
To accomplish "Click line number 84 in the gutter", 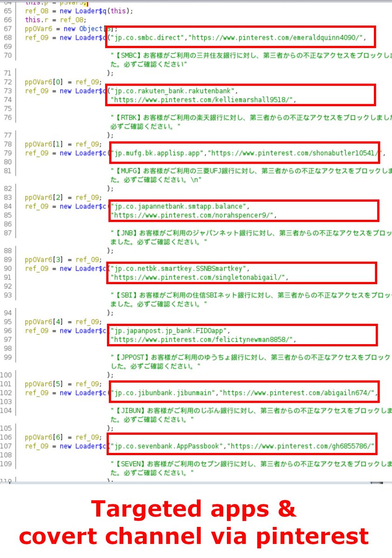I will click(x=7, y=206).
